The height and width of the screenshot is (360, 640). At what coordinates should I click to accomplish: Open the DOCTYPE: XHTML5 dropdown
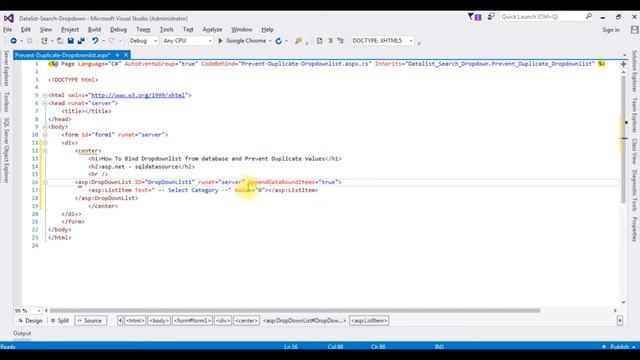click(382, 41)
